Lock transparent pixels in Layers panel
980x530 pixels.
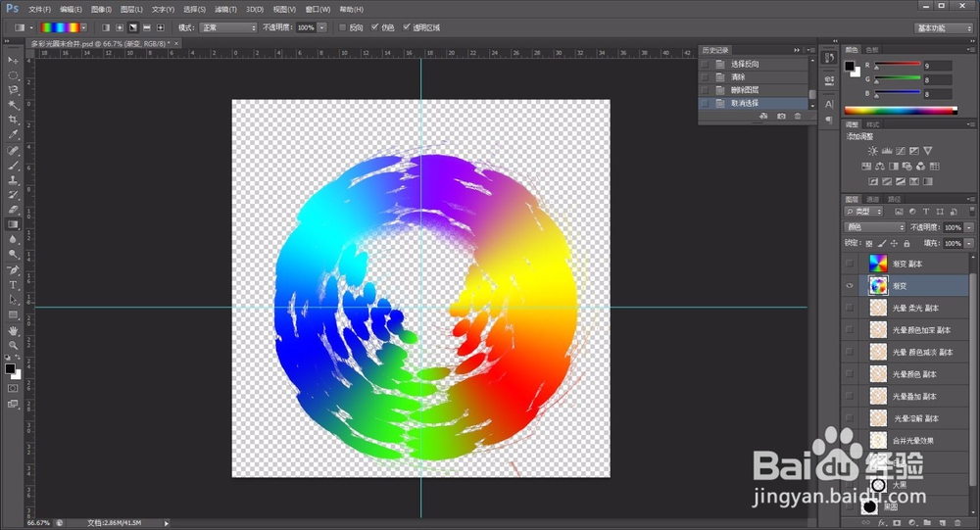[x=869, y=243]
